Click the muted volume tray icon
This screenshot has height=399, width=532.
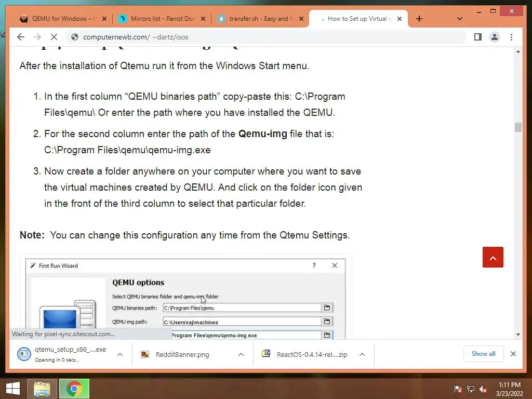coord(483,389)
